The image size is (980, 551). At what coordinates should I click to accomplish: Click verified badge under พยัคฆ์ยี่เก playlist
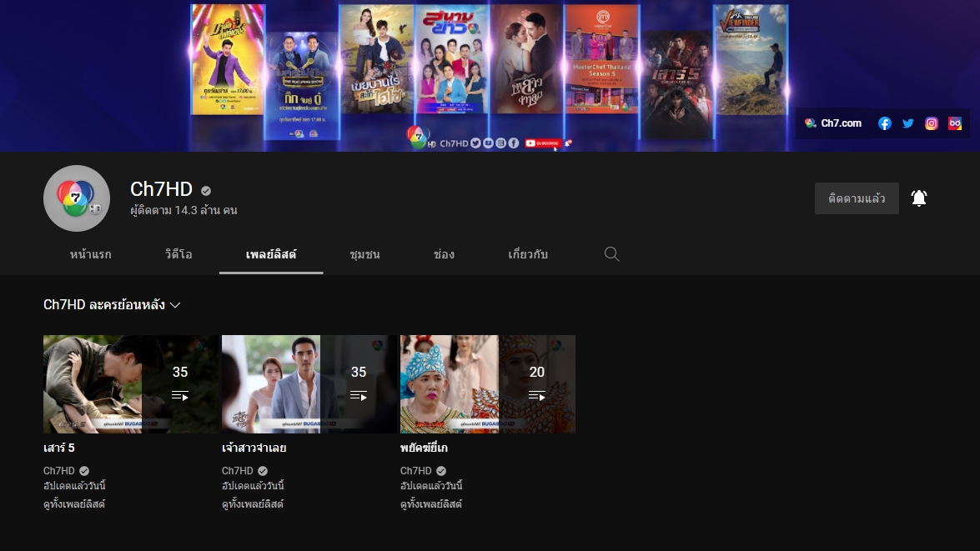441,470
